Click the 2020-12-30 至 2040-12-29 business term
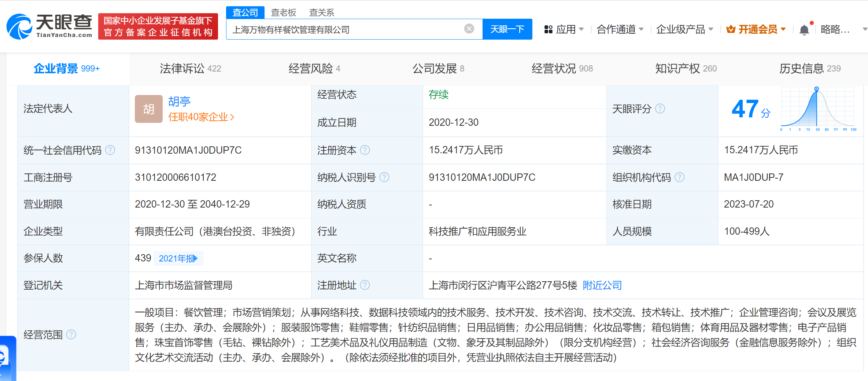Viewport: 868px width, 381px height. tap(192, 204)
